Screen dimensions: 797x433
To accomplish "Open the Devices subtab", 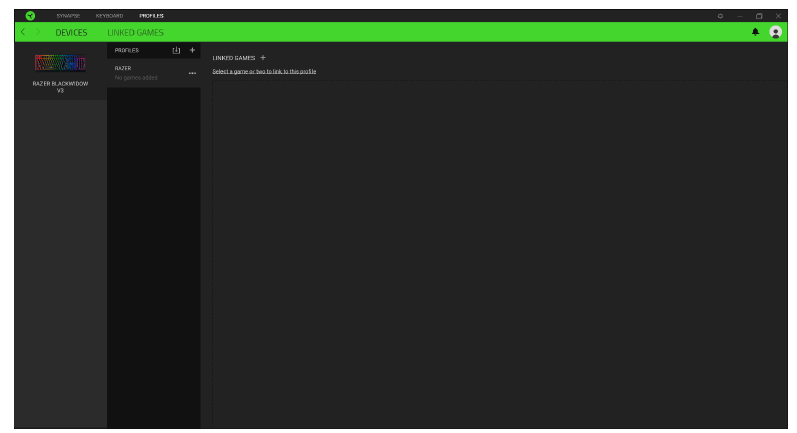I will [71, 33].
